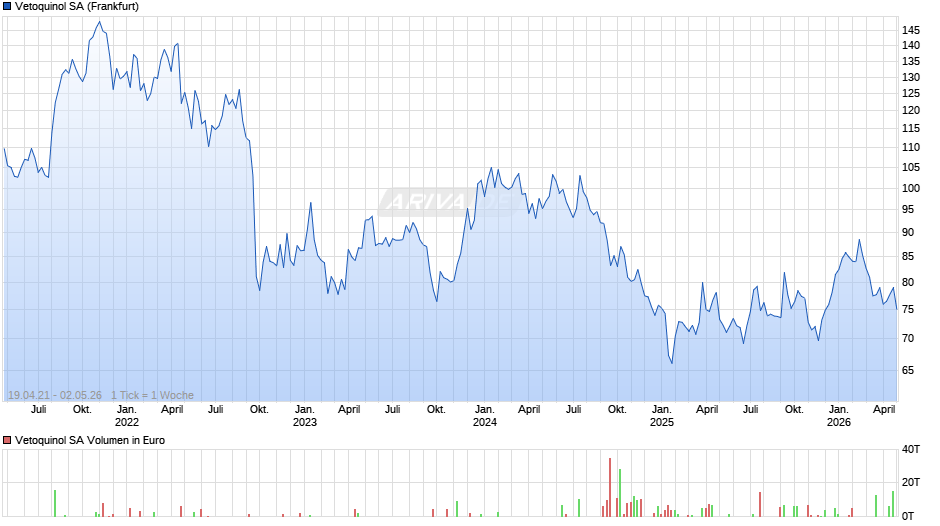Image resolution: width=940 pixels, height=526 pixels.
Task: Click the price axis label 95
Action: pyautogui.click(x=908, y=209)
